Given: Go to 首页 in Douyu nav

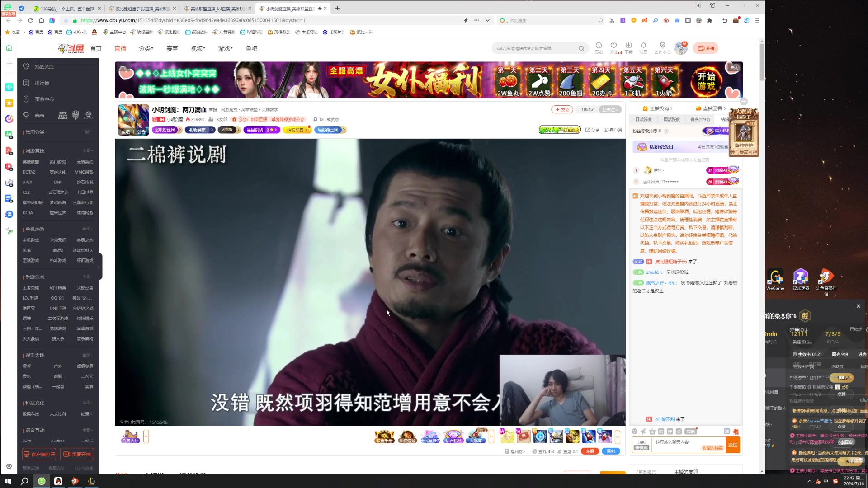Looking at the screenshot, I should (x=96, y=48).
